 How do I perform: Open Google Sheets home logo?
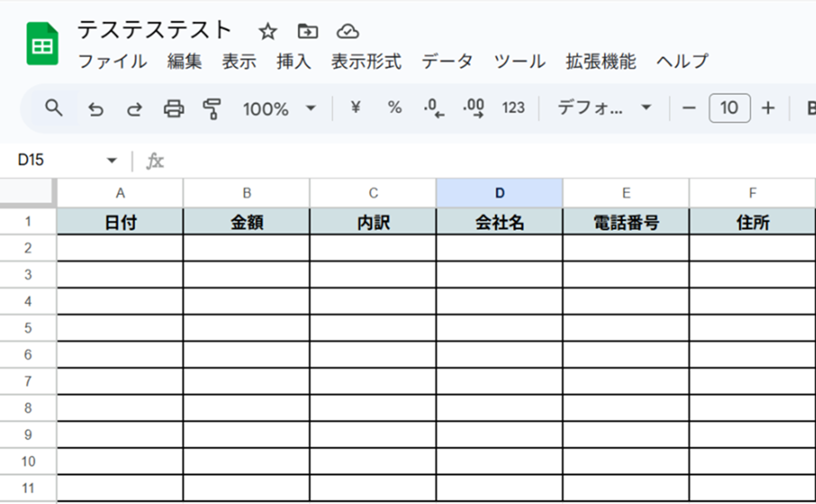tap(42, 44)
